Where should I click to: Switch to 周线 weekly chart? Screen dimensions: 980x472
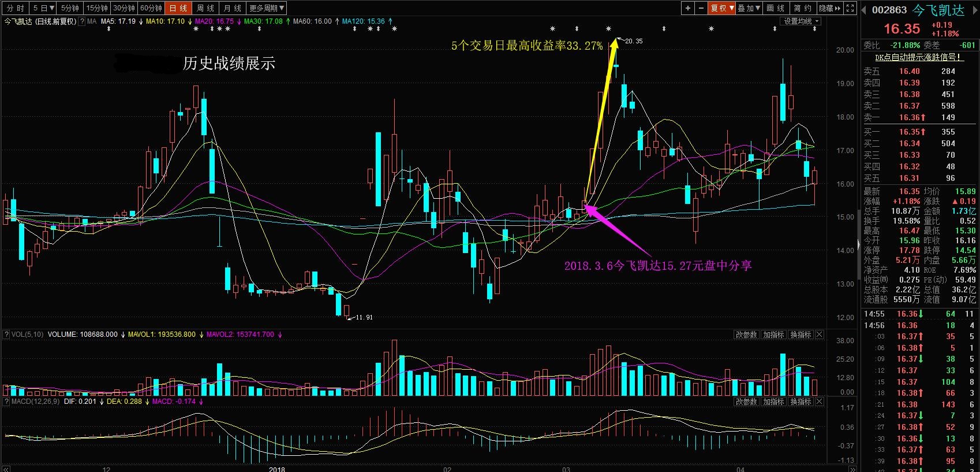pos(205,8)
